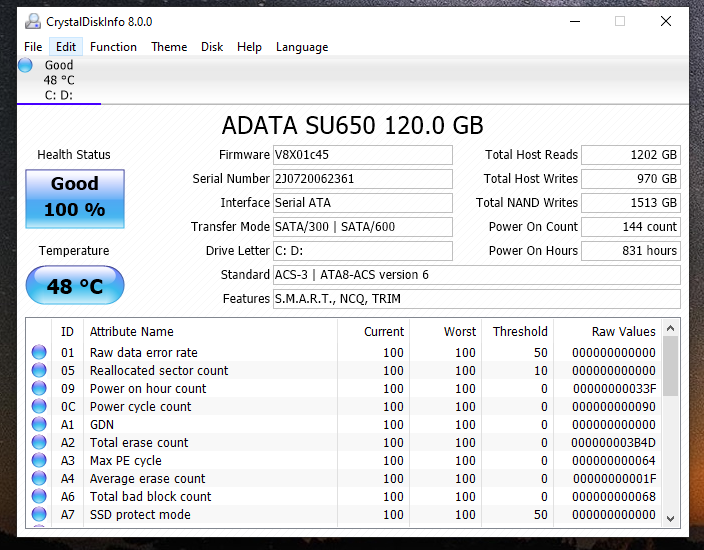
Task: Open the Disk menu
Action: 212,47
